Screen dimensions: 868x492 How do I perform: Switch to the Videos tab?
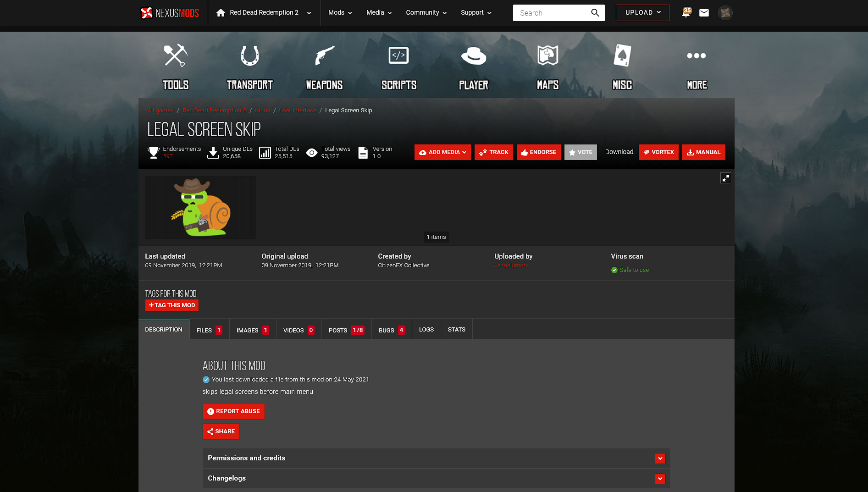[x=299, y=330]
